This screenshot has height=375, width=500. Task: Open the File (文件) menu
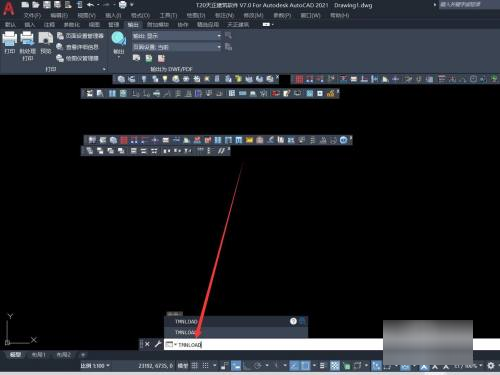coord(32,16)
